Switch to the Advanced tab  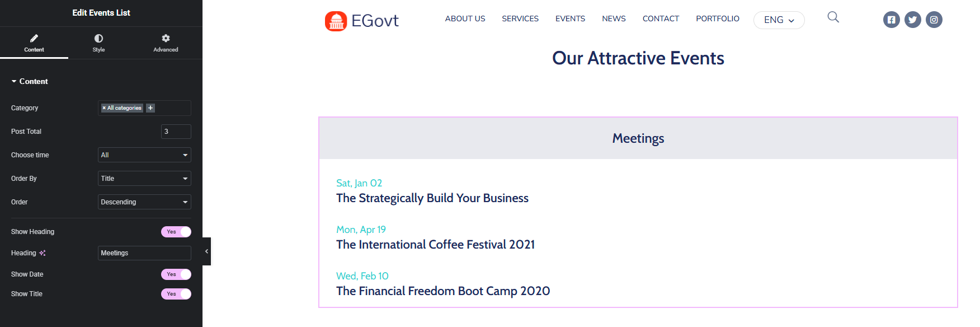click(x=166, y=43)
